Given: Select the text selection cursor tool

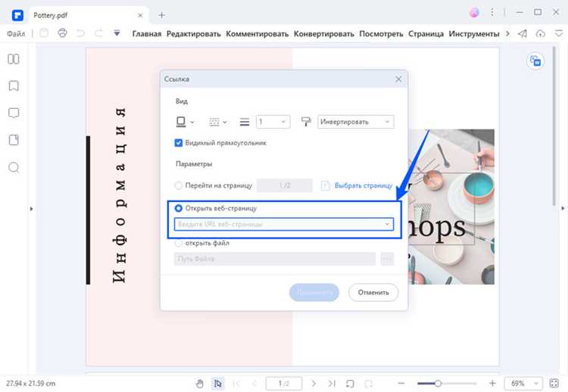Looking at the screenshot, I should click(x=217, y=384).
